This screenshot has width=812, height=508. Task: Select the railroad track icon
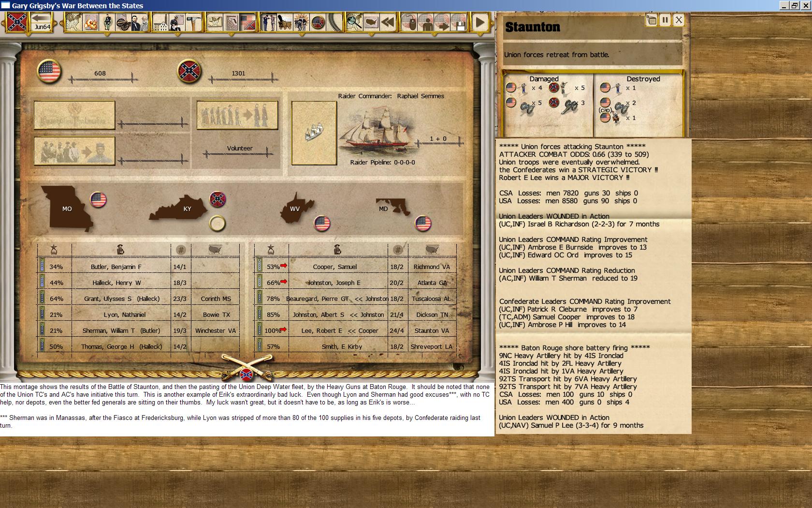click(x=334, y=22)
